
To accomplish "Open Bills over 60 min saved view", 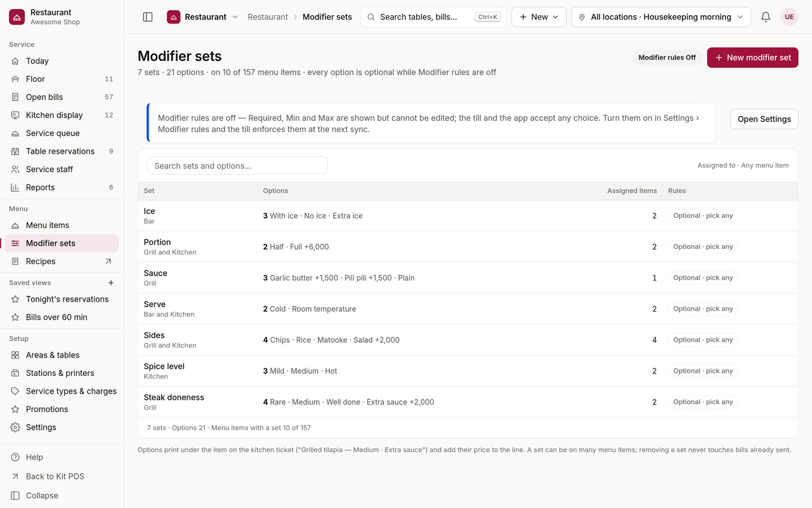I will coord(62,317).
